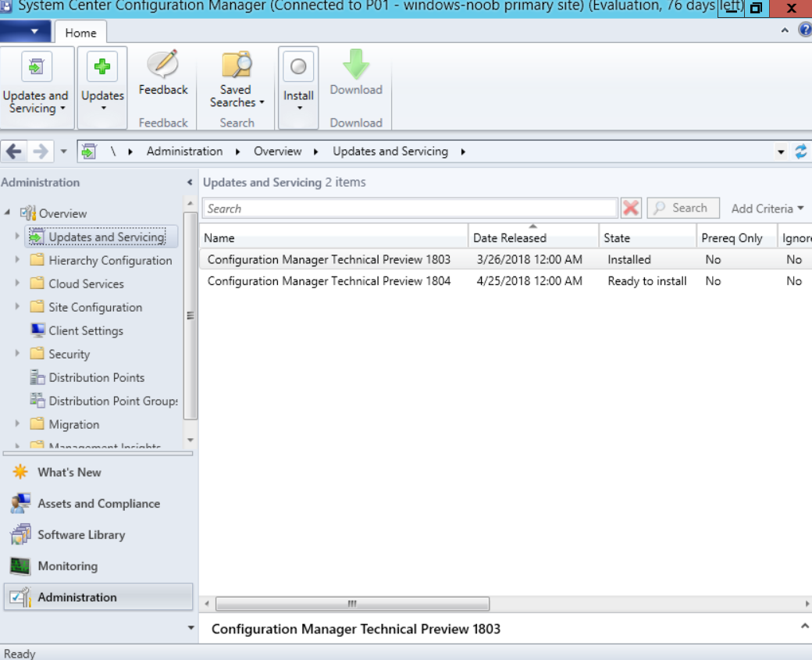The width and height of the screenshot is (812, 660).
Task: Sort by the Prereq Only column header
Action: [736, 237]
